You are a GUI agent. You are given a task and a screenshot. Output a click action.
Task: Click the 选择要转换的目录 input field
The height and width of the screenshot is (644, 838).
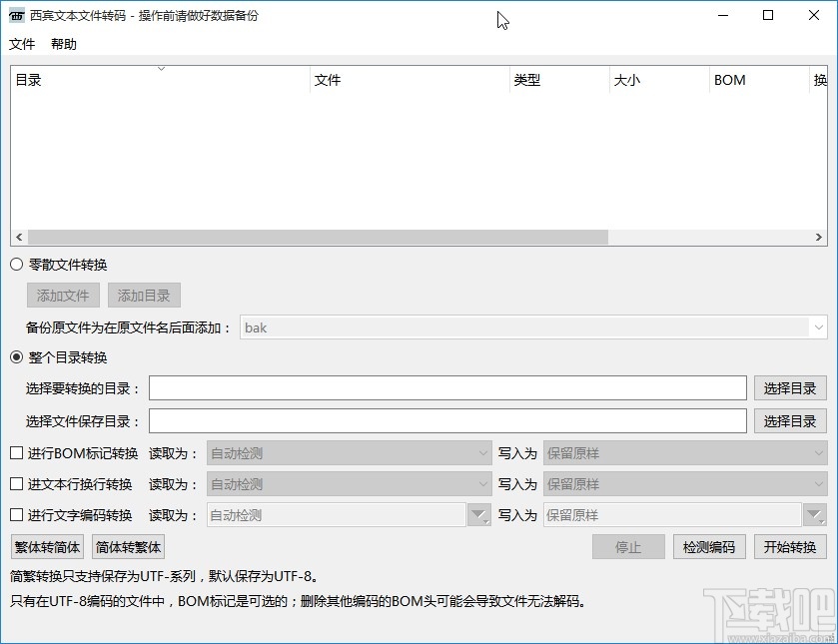click(x=446, y=387)
